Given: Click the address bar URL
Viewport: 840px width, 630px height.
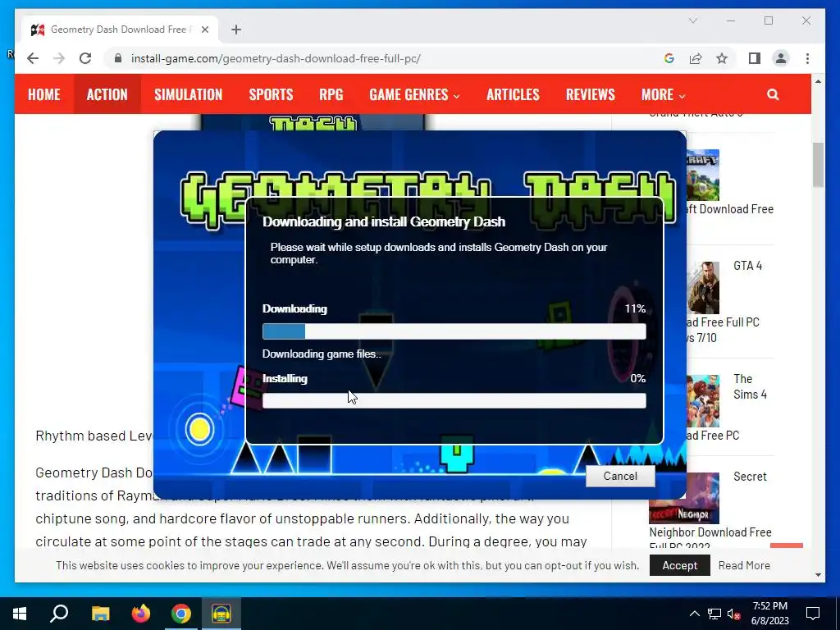Looking at the screenshot, I should (x=276, y=58).
